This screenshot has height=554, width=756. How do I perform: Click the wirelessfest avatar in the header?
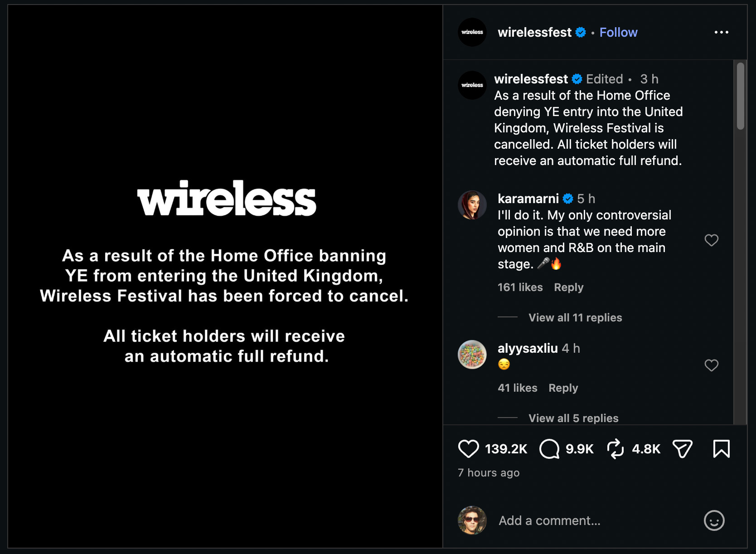(472, 32)
